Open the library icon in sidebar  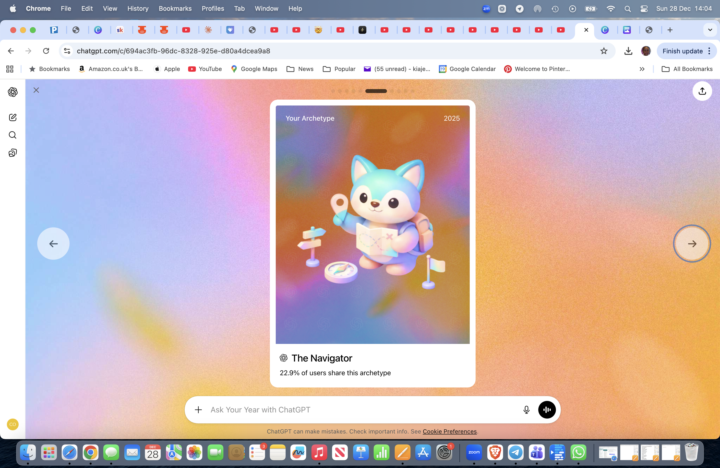tap(13, 153)
